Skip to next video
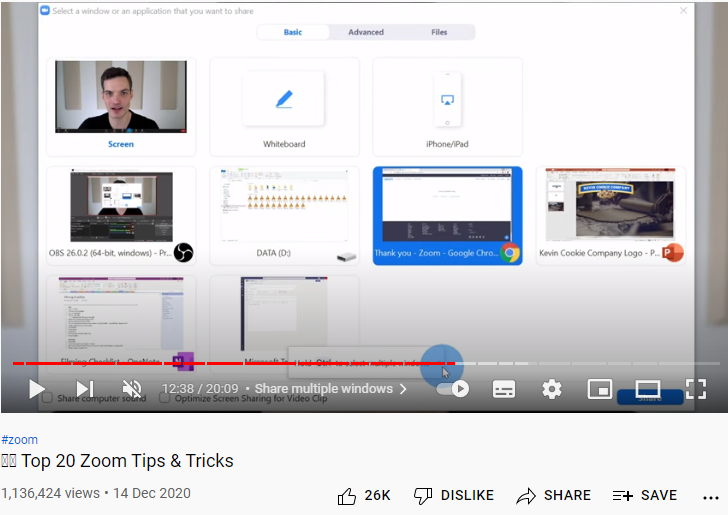 click(x=85, y=389)
